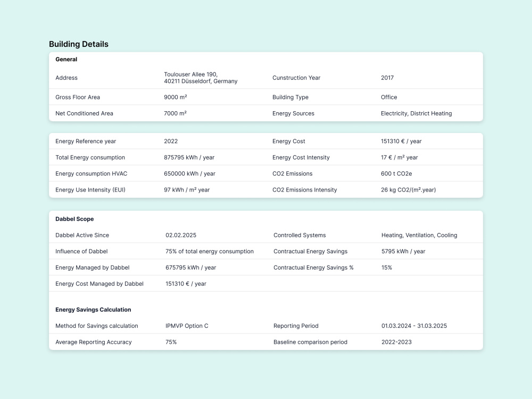The height and width of the screenshot is (399, 532).
Task: Select the 'CO2 Emissions Intensity' label
Action: 304,190
